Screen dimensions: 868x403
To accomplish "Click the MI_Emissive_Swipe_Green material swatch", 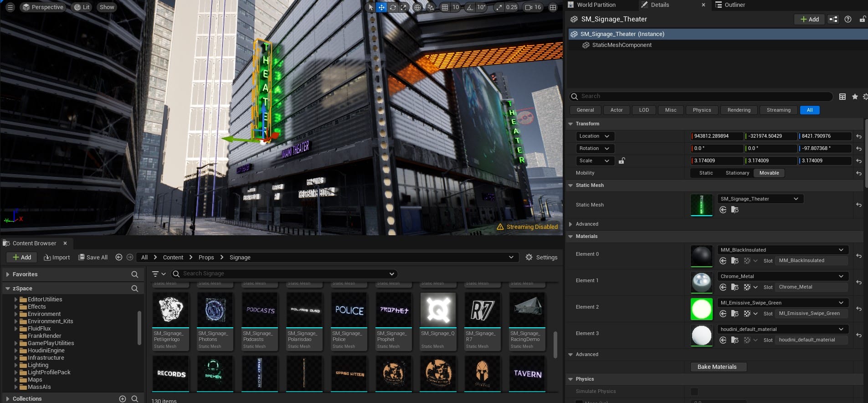I will tap(701, 309).
